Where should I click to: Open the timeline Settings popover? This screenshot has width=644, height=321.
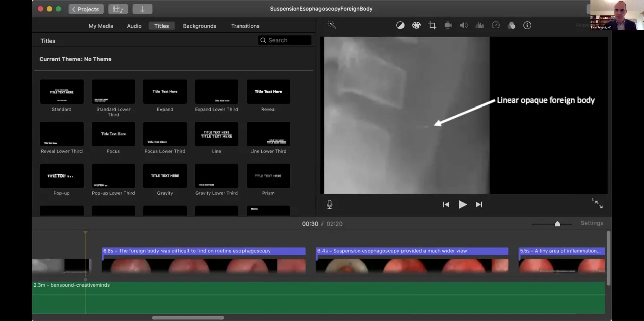(x=592, y=223)
